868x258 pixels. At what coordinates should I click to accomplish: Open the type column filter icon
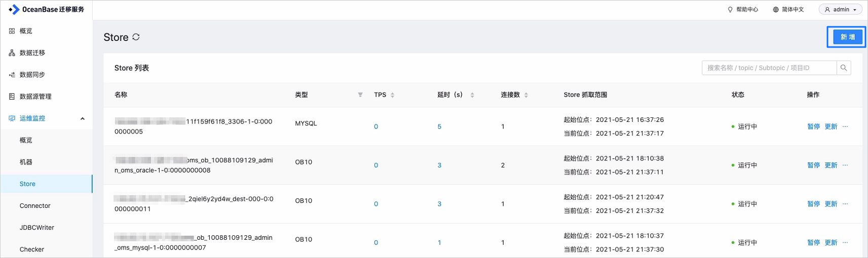pyautogui.click(x=360, y=95)
